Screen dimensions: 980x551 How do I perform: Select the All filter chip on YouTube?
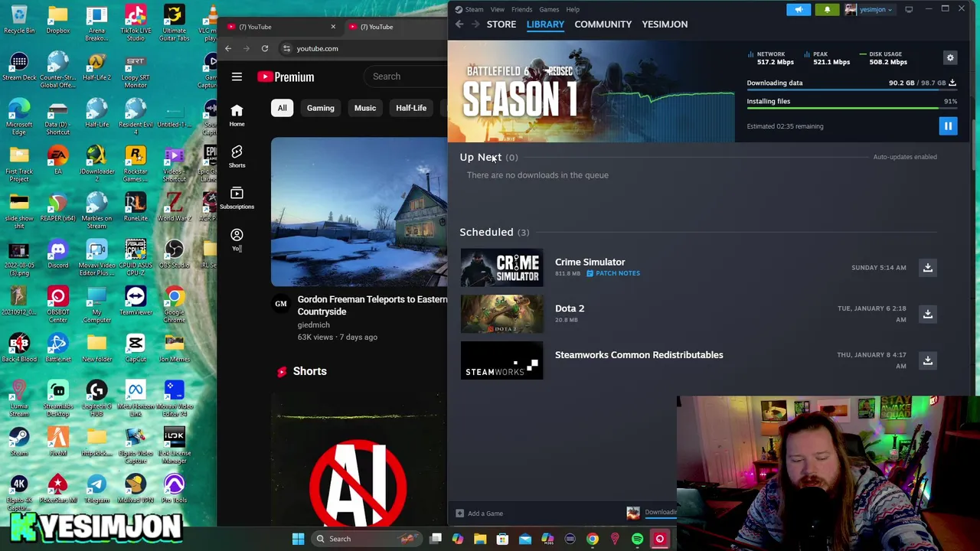(282, 108)
